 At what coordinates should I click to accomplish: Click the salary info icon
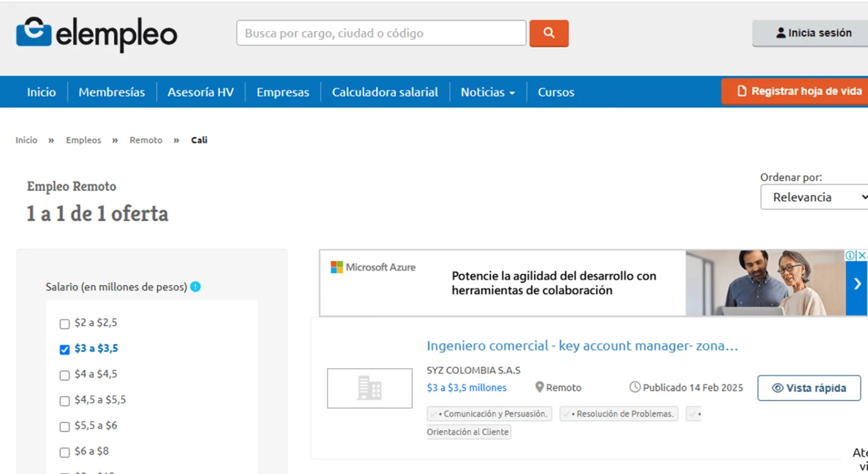pyautogui.click(x=196, y=287)
